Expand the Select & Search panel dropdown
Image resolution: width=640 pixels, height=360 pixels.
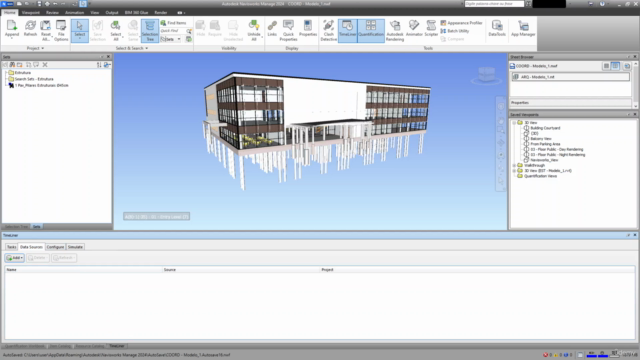132,48
